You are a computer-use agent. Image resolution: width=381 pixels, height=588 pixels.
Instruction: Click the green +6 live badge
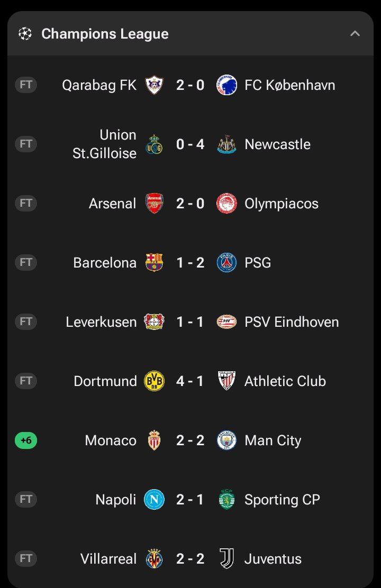(26, 440)
